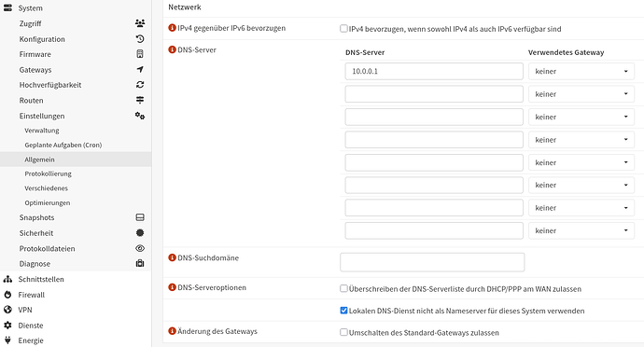Click the third empty DNS server field
This screenshot has height=347, width=644.
434,140
